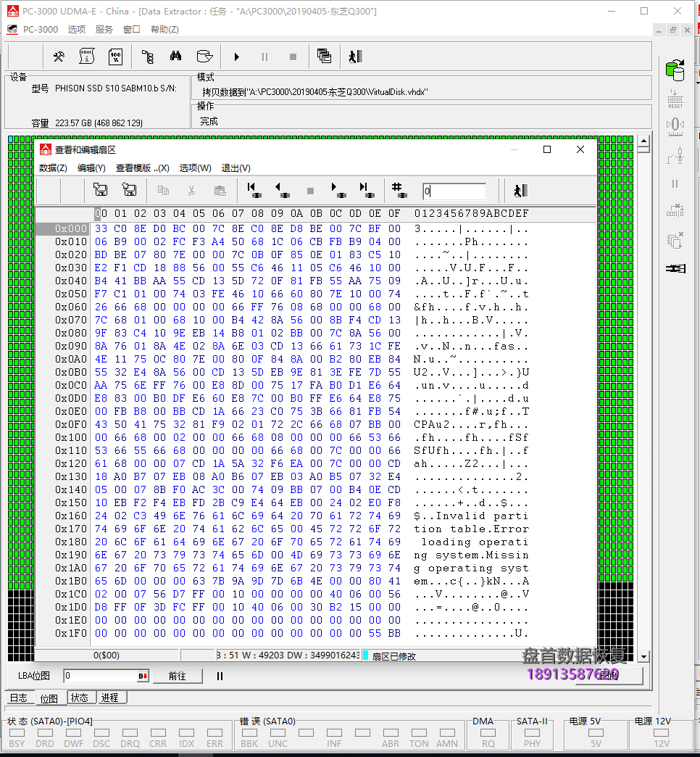700x757 pixels.
Task: Click the 扇区已修改 status text
Action: [394, 656]
